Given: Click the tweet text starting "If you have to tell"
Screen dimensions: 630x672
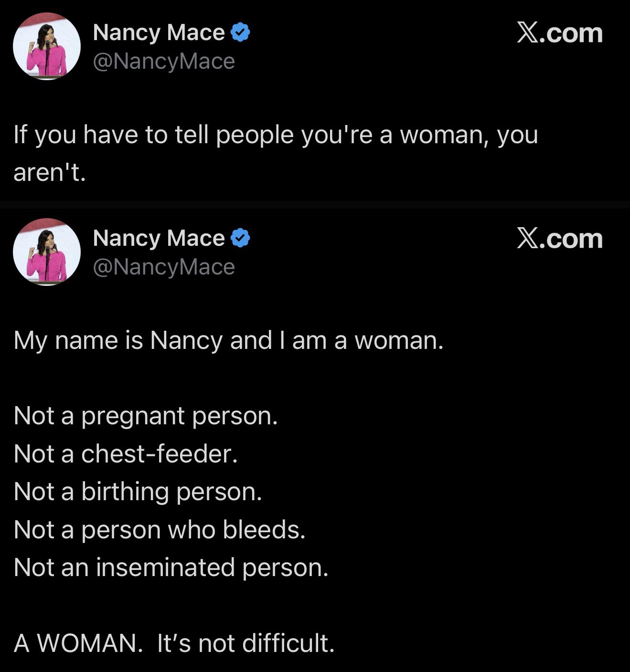Looking at the screenshot, I should (x=276, y=135).
